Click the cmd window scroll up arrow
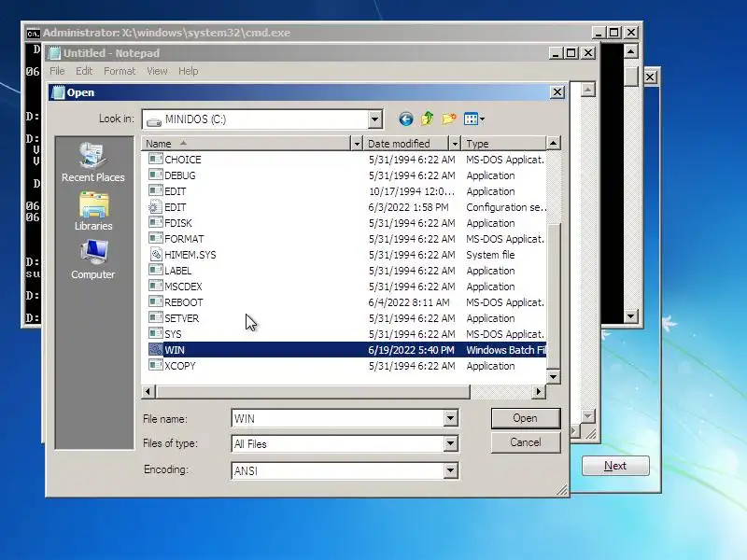 (631, 51)
